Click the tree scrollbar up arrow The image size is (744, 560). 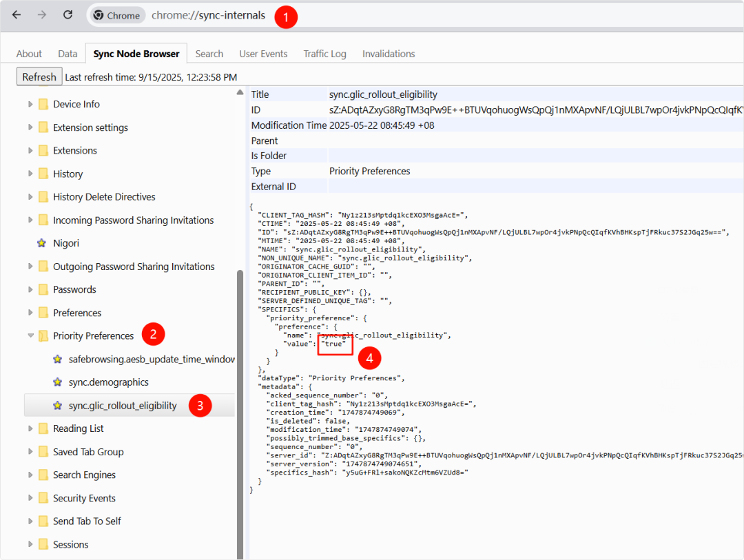(240, 92)
